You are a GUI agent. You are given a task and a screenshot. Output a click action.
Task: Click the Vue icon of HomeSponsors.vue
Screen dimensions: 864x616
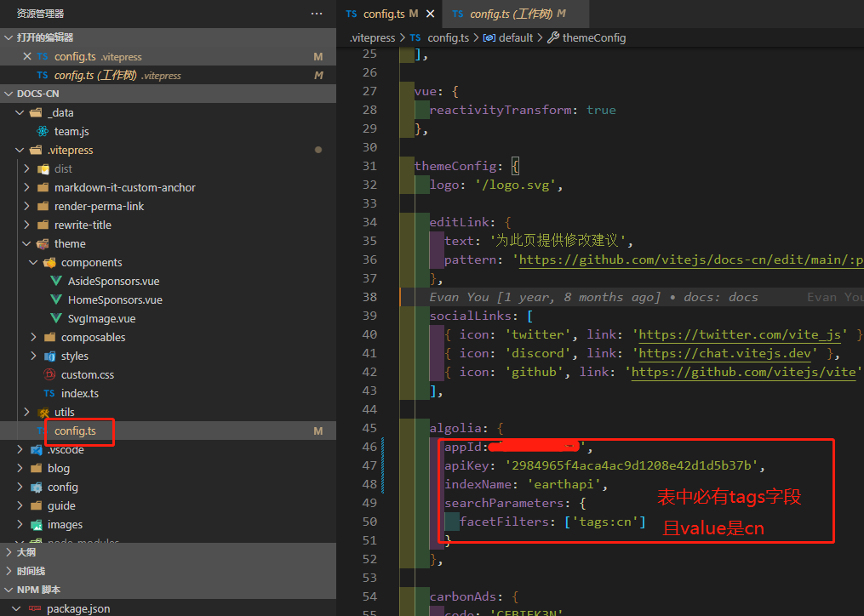tap(56, 299)
